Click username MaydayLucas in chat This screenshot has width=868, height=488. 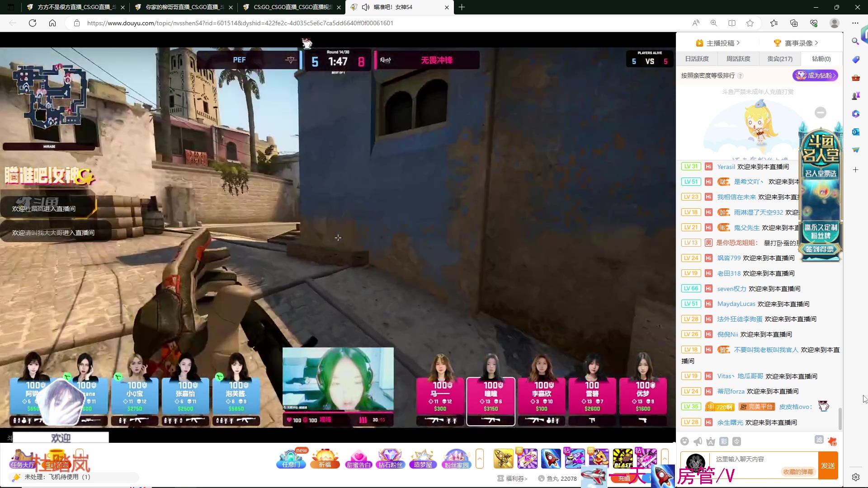(736, 304)
